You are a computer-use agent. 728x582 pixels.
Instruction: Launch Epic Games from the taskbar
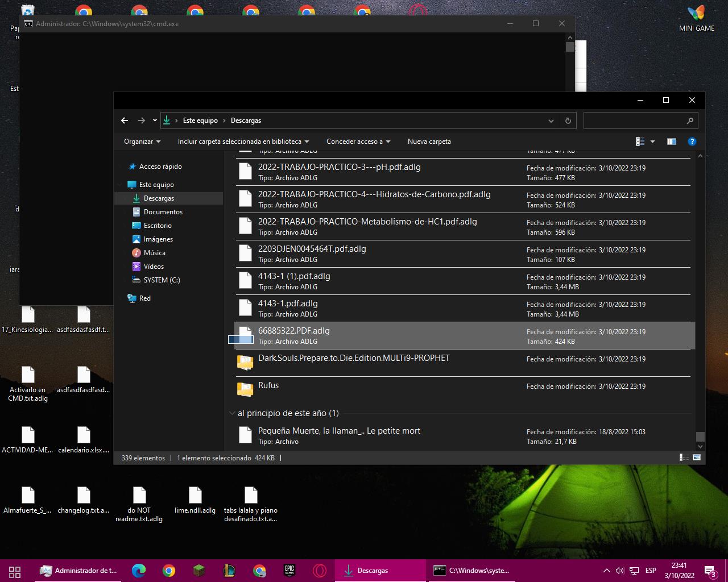289,571
